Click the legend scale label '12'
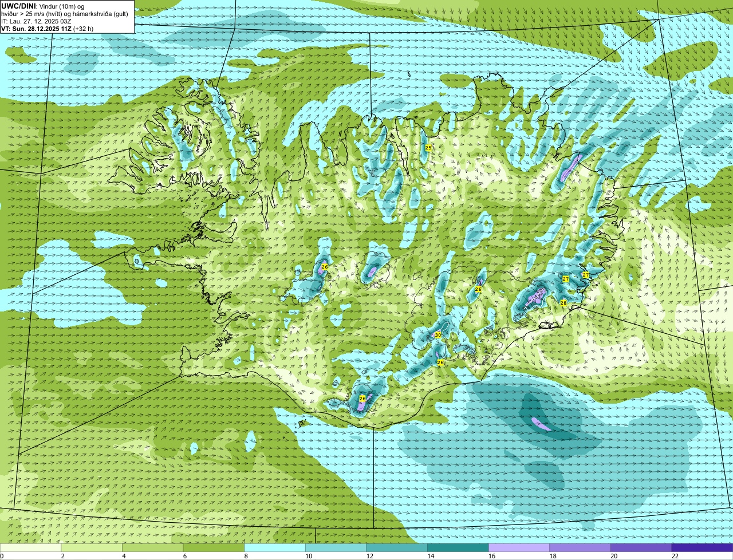 [369, 556]
